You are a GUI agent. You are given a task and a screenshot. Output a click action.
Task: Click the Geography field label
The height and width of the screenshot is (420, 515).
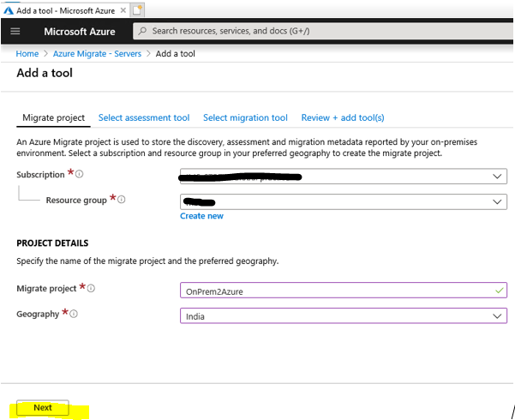point(38,315)
